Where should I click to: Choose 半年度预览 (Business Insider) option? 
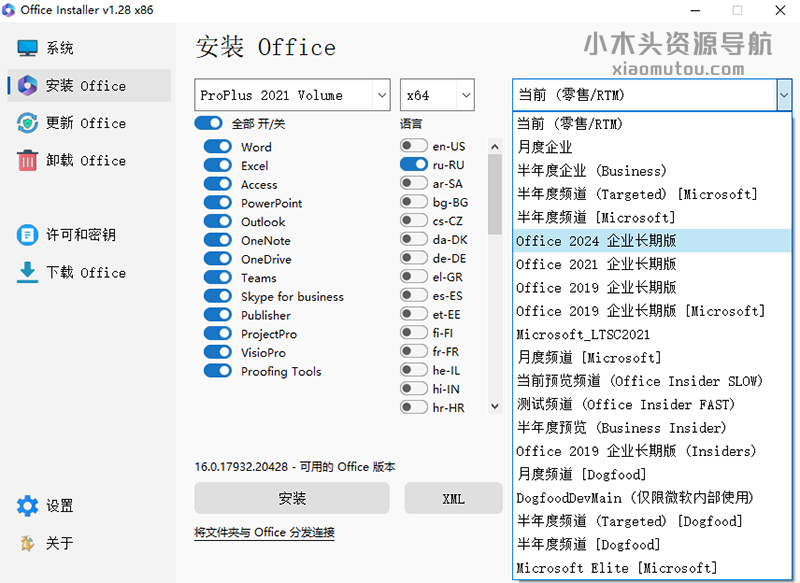point(652,427)
